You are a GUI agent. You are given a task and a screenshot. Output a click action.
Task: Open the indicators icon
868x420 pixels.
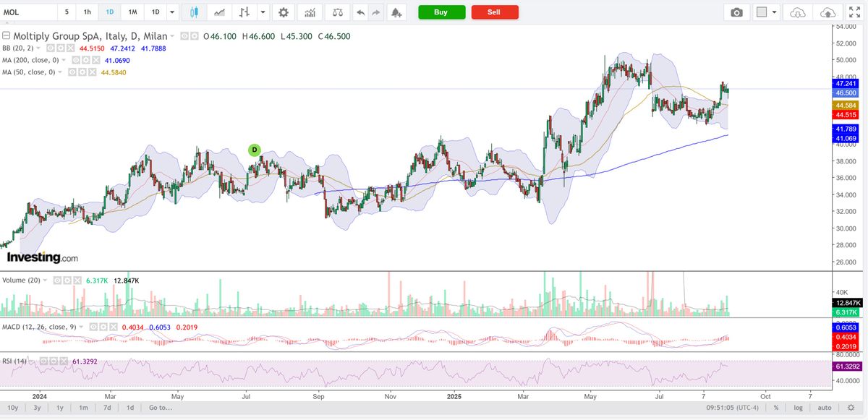(x=310, y=12)
